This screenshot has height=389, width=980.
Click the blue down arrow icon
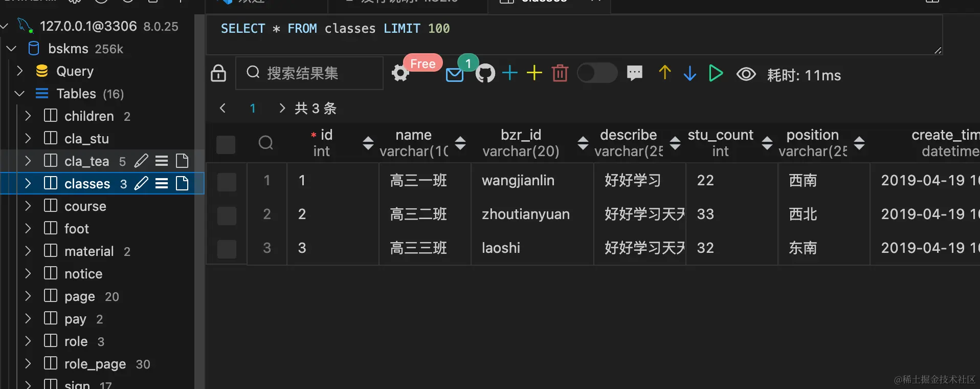pos(690,73)
